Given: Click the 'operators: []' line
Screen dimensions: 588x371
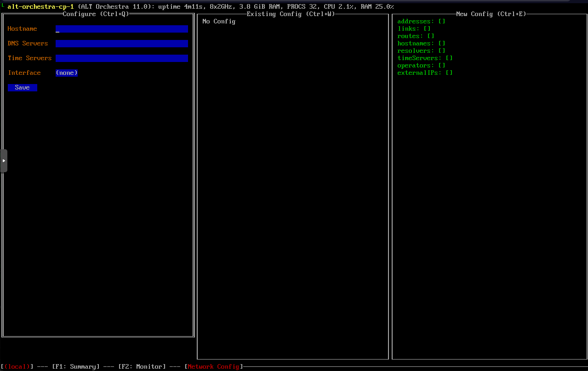Looking at the screenshot, I should pyautogui.click(x=421, y=66).
